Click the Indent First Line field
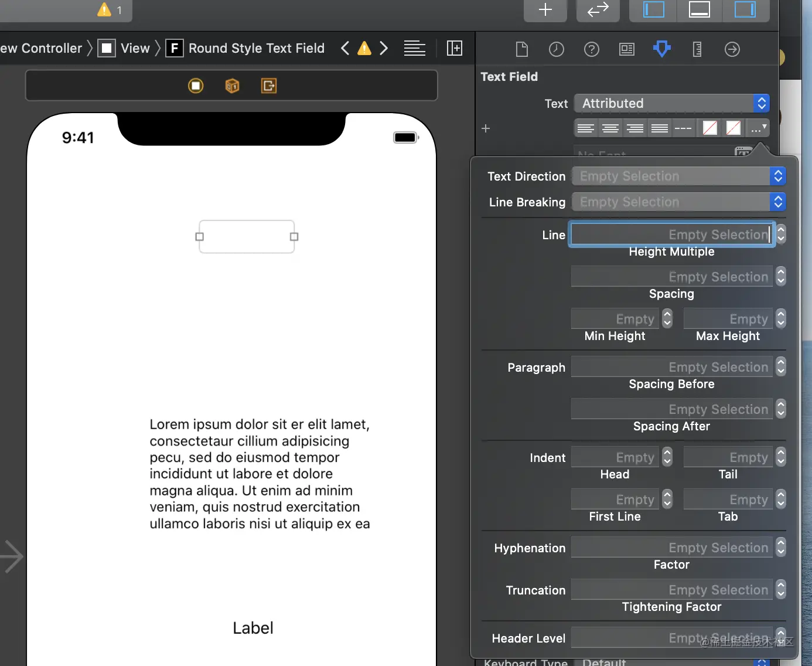The height and width of the screenshot is (666, 812). (x=615, y=500)
